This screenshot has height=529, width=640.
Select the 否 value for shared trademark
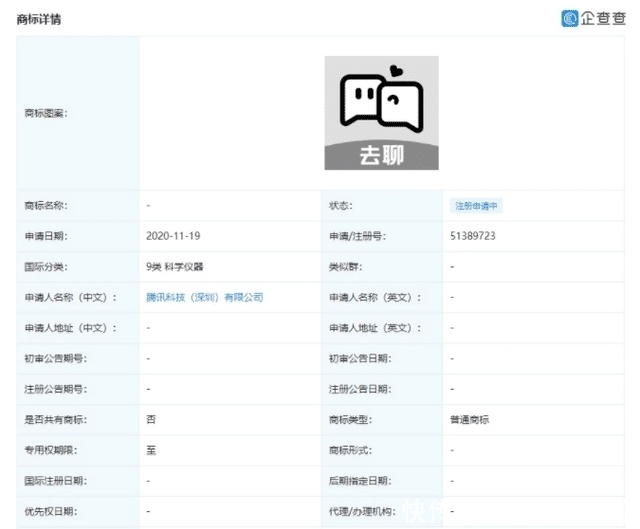151,420
